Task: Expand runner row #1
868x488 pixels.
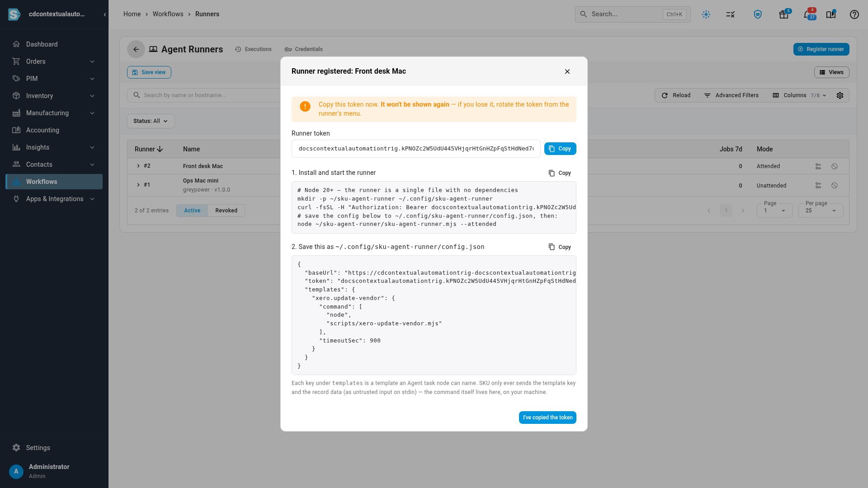Action: point(138,185)
